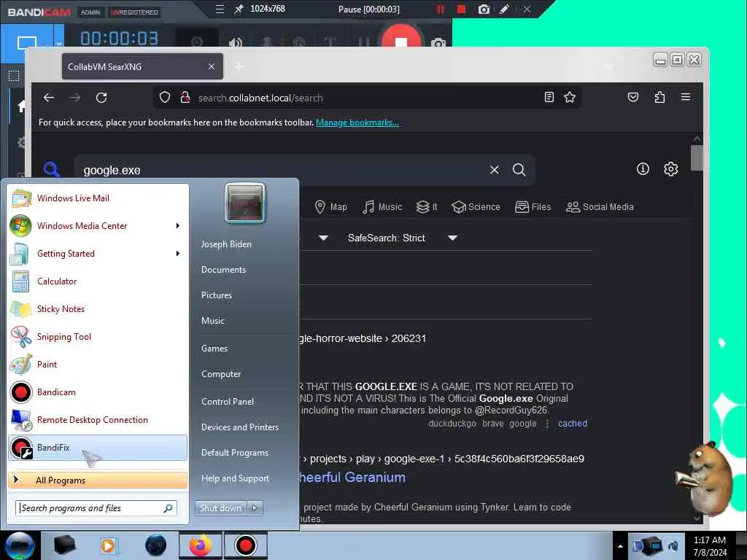Switch to the Science search category
The height and width of the screenshot is (560, 747).
pyautogui.click(x=476, y=207)
